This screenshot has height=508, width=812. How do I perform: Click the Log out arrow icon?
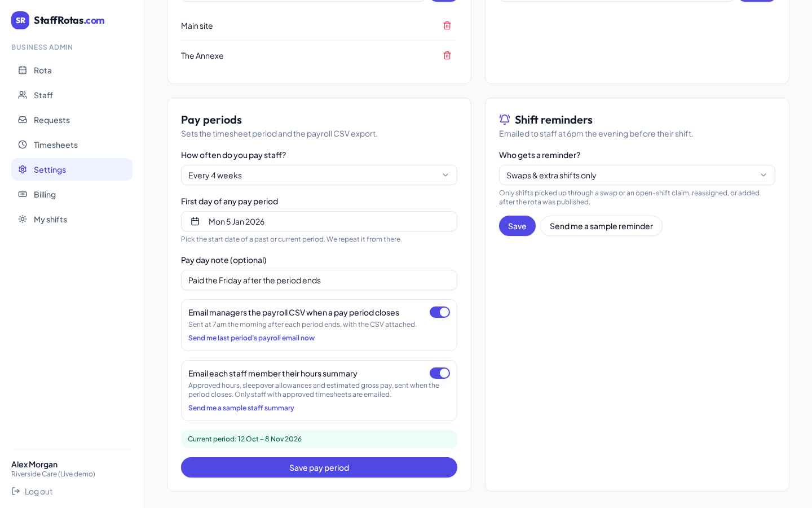tap(16, 491)
